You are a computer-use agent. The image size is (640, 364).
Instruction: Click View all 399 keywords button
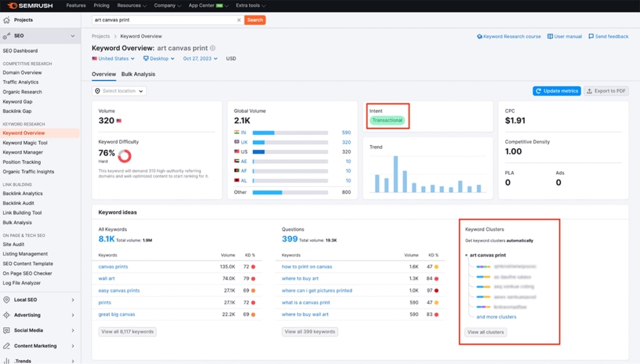[310, 332]
